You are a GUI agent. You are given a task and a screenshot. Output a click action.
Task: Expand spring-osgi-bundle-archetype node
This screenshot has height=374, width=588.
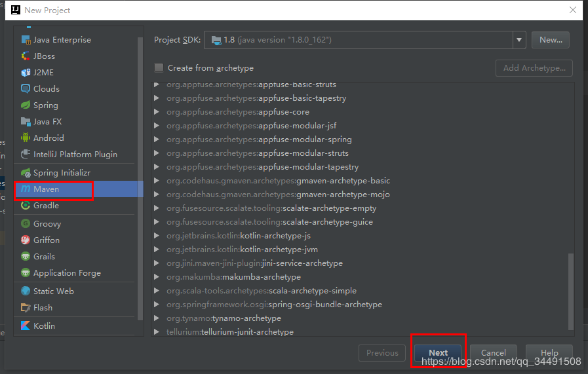tap(157, 305)
